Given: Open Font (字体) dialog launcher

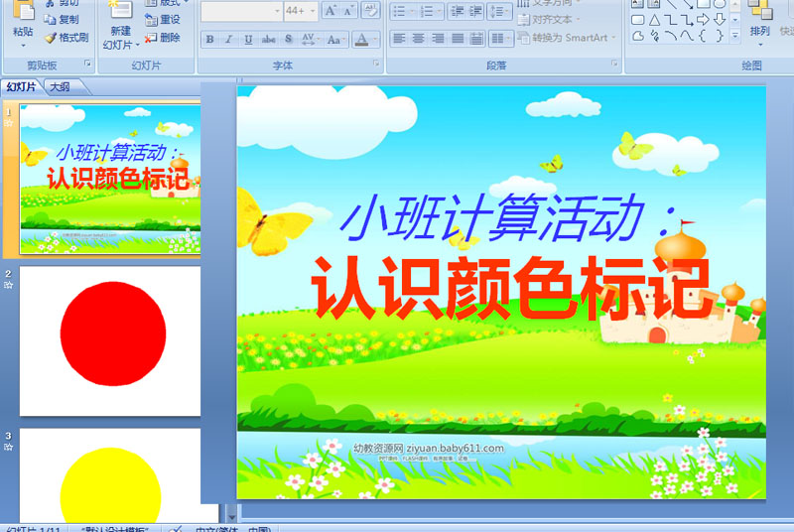Looking at the screenshot, I should click(x=376, y=64).
